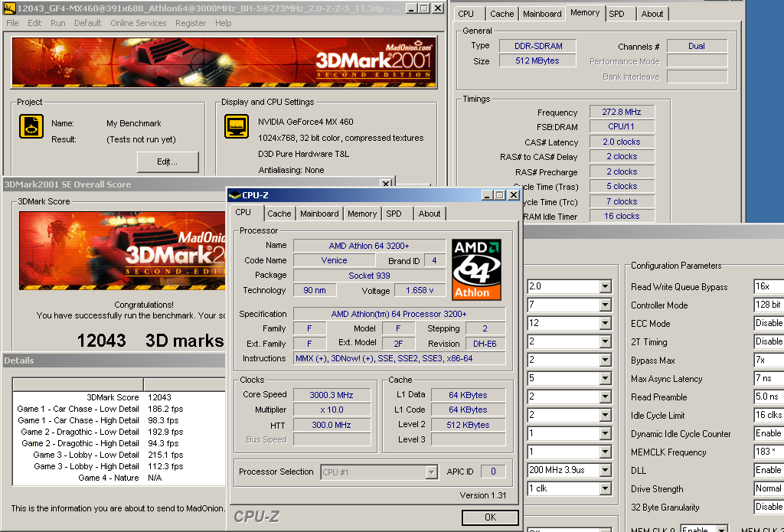Open the ECC Mode Disable field

click(769, 323)
